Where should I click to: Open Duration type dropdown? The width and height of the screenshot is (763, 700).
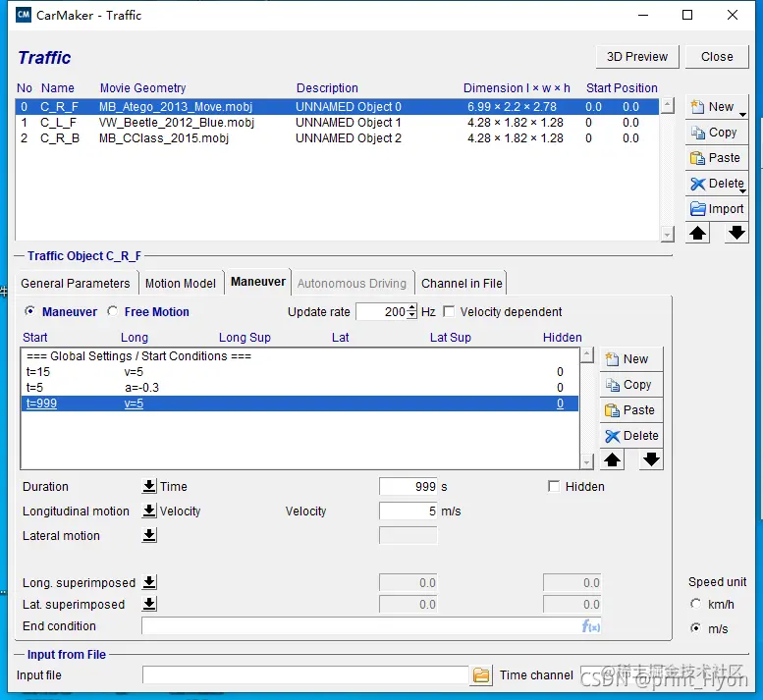click(x=149, y=486)
